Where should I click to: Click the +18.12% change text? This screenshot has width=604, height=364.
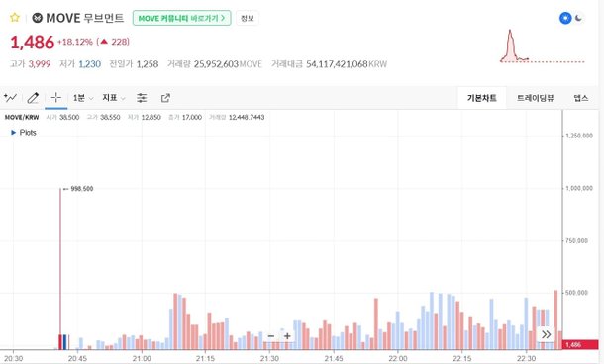(x=75, y=42)
